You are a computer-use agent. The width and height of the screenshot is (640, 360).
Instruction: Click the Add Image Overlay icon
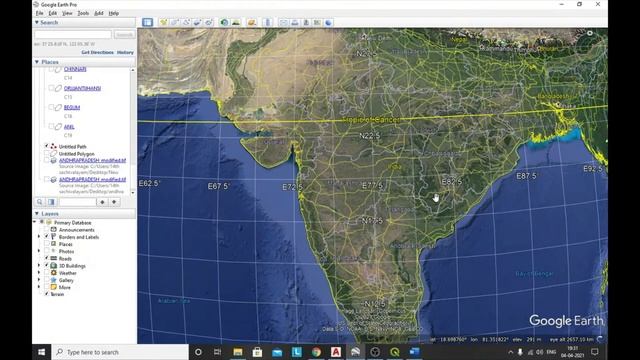point(197,22)
